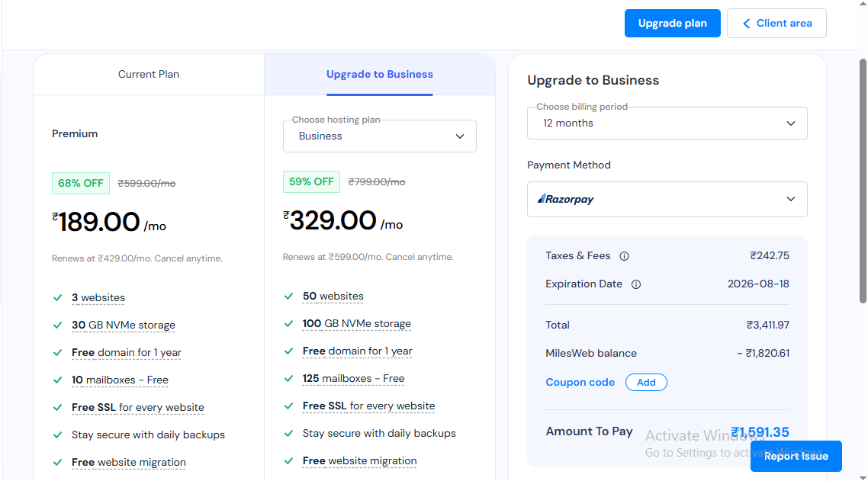Click the checkmark next to Free SSL in Premium
This screenshot has width=868, height=481.
coord(57,407)
